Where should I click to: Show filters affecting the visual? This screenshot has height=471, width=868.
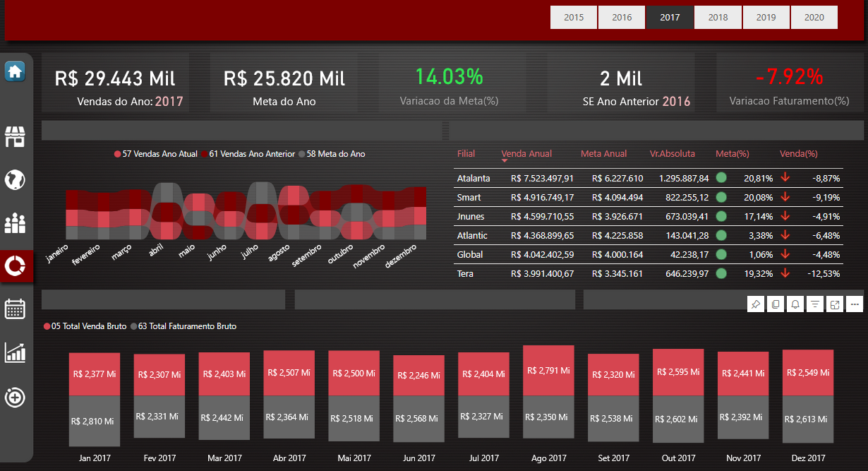click(x=815, y=304)
